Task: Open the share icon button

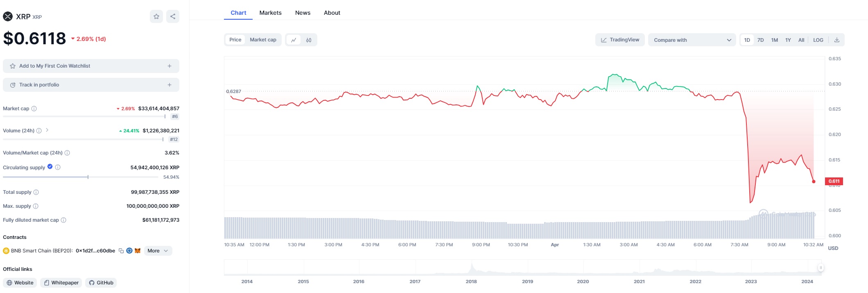Action: pyautogui.click(x=173, y=16)
